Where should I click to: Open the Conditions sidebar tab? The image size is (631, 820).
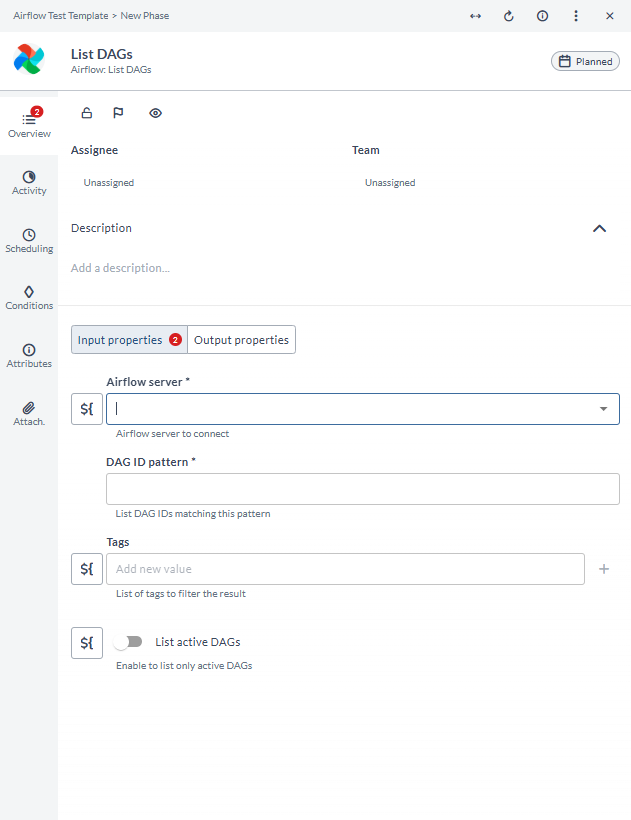point(29,298)
